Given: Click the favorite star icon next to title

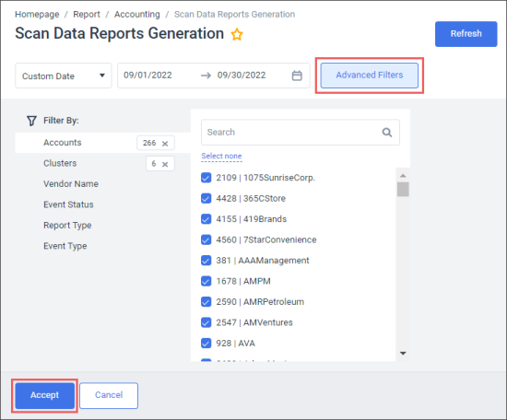Looking at the screenshot, I should pyautogui.click(x=237, y=34).
